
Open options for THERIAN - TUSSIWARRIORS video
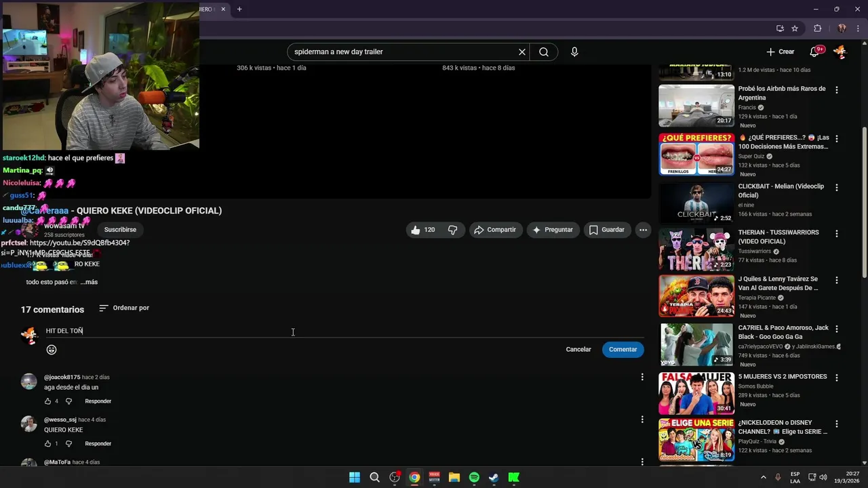[x=837, y=233]
